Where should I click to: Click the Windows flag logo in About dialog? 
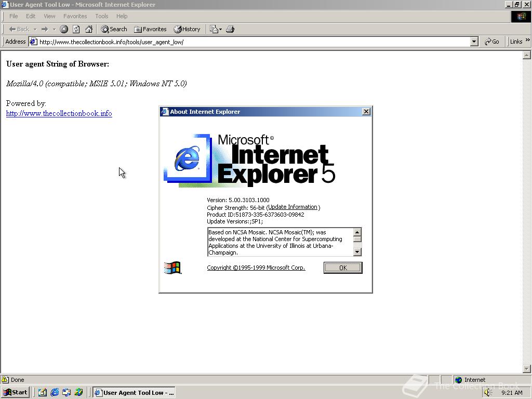click(172, 268)
